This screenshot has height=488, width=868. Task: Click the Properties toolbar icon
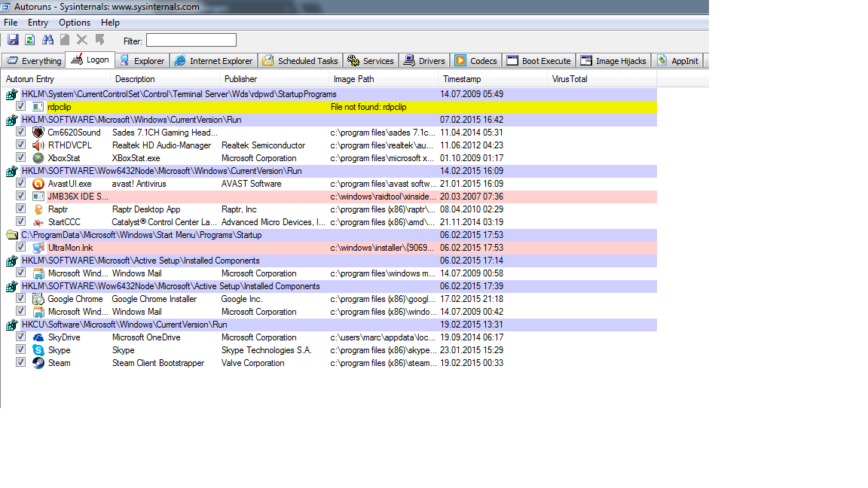tap(65, 40)
